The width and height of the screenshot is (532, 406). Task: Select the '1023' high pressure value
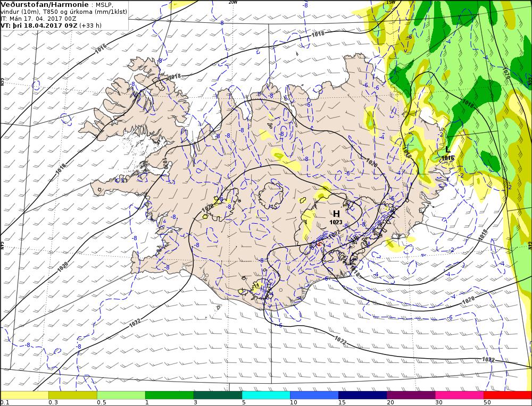[x=336, y=222]
